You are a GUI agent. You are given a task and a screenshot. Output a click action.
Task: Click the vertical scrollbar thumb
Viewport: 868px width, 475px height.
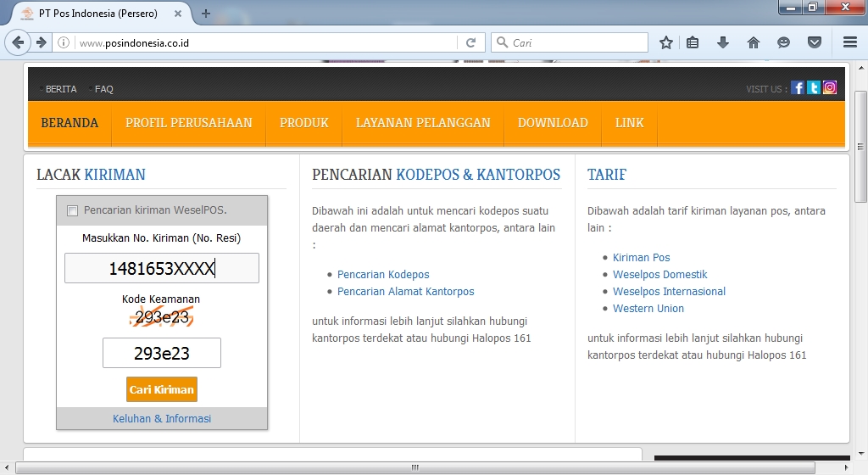point(860,147)
